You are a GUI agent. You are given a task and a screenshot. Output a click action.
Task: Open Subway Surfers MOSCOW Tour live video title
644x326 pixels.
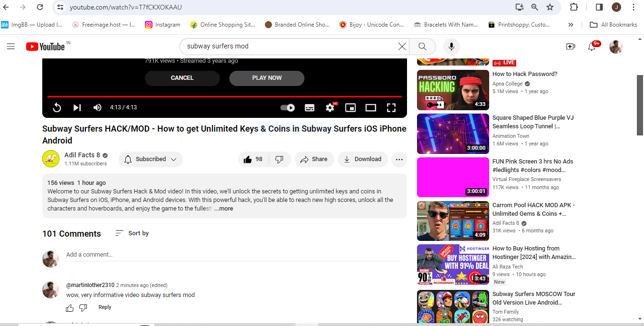click(x=534, y=298)
